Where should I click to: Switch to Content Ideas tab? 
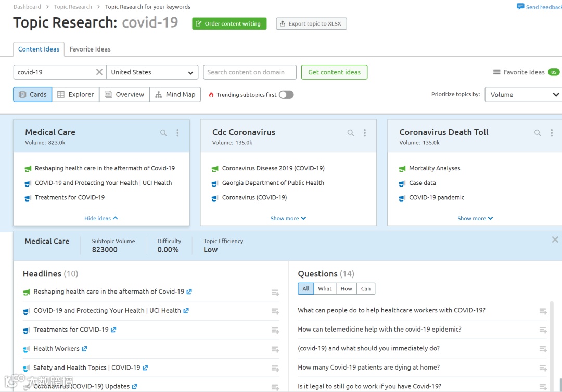39,49
